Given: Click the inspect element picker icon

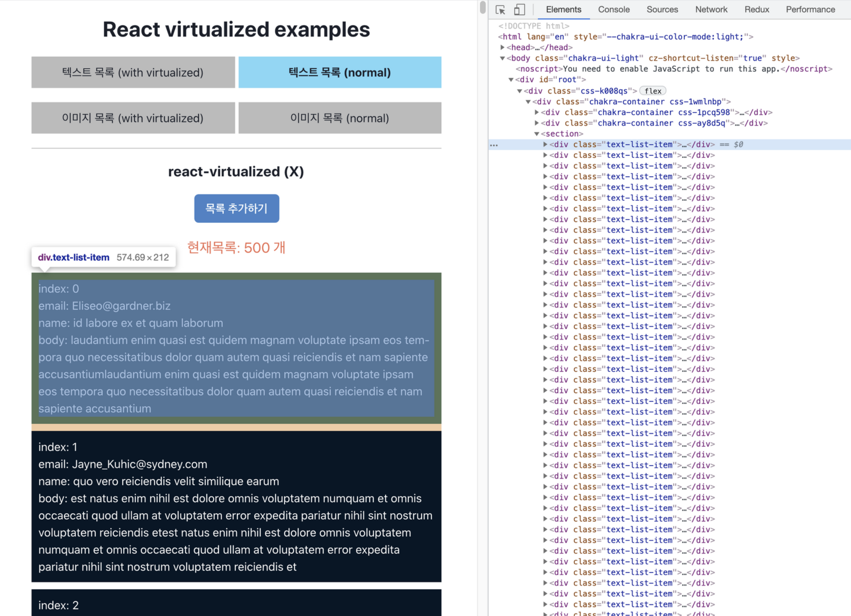Looking at the screenshot, I should point(500,10).
